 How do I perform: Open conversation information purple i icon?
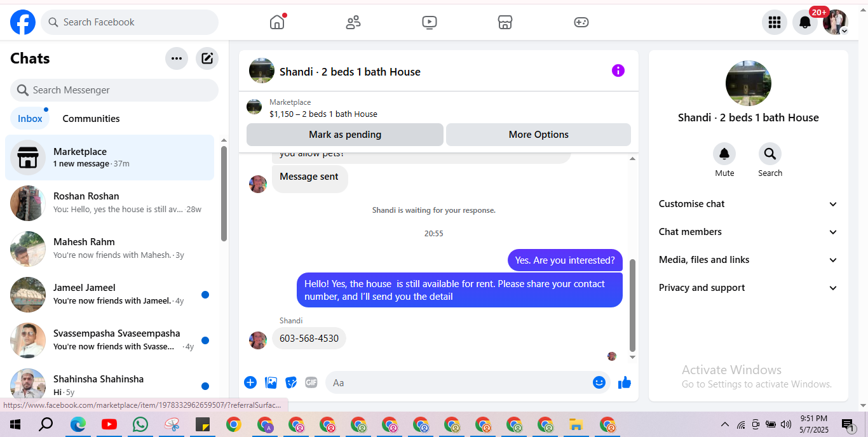[x=618, y=71]
